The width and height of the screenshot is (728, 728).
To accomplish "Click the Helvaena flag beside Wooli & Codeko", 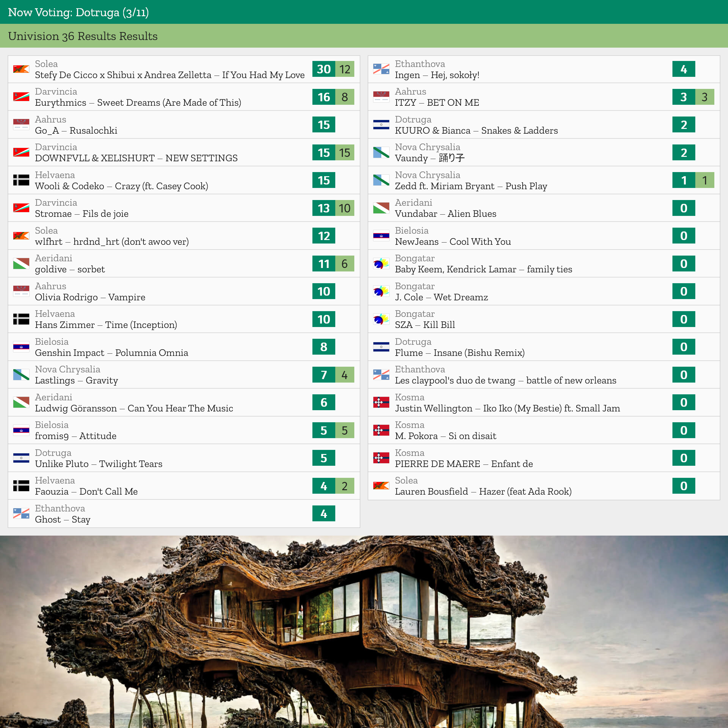I will pos(21,180).
